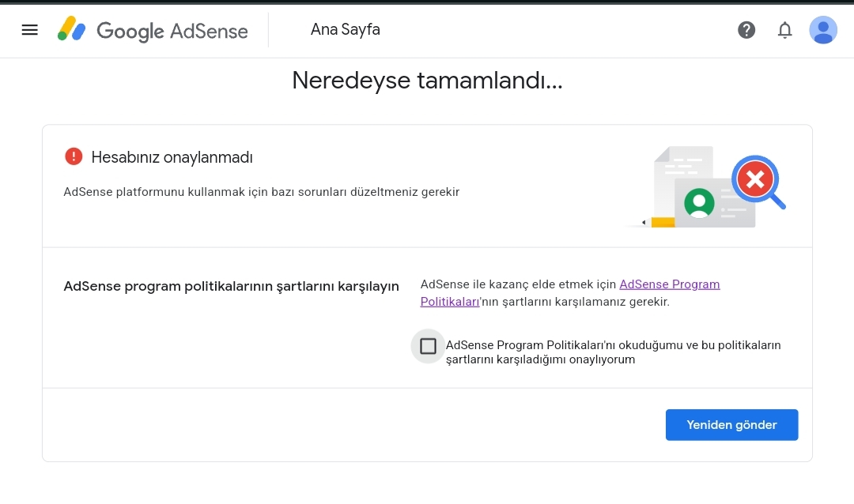The width and height of the screenshot is (854, 504).
Task: Open the hamburger navigation menu
Action: pyautogui.click(x=29, y=30)
